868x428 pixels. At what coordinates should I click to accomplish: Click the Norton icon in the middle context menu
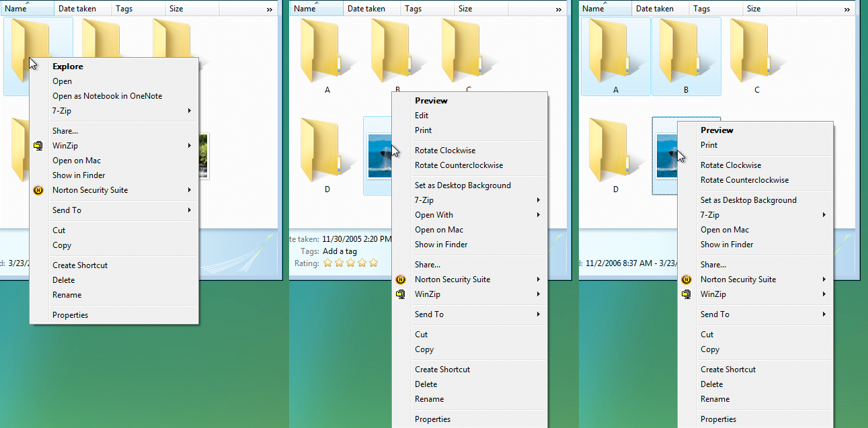point(401,280)
